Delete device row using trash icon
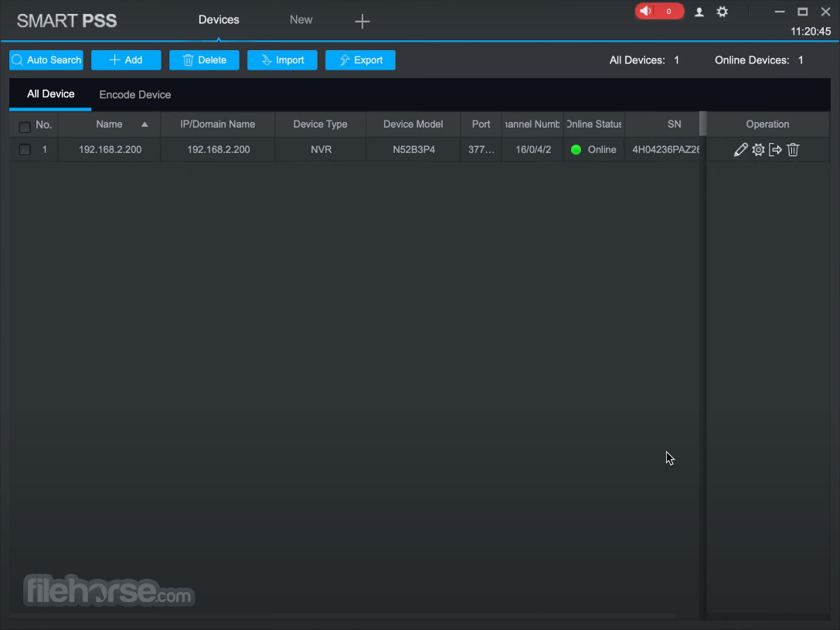The height and width of the screenshot is (630, 840). pyautogui.click(x=794, y=150)
